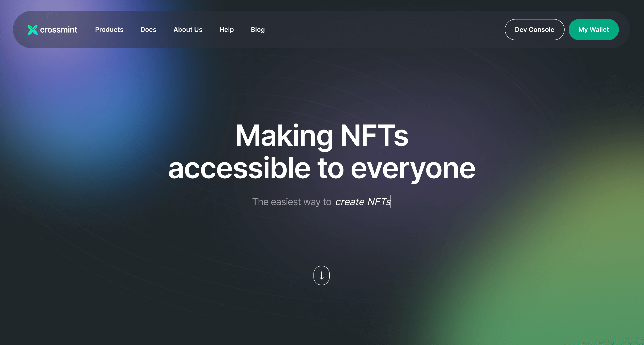The width and height of the screenshot is (644, 345).
Task: Click the "Making NFTs" headline line
Action: coord(322,136)
